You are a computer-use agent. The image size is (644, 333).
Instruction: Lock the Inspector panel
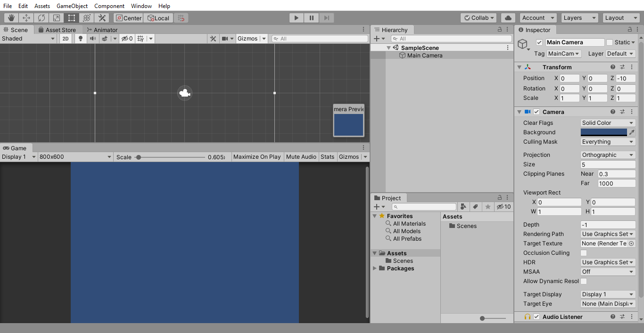[630, 30]
